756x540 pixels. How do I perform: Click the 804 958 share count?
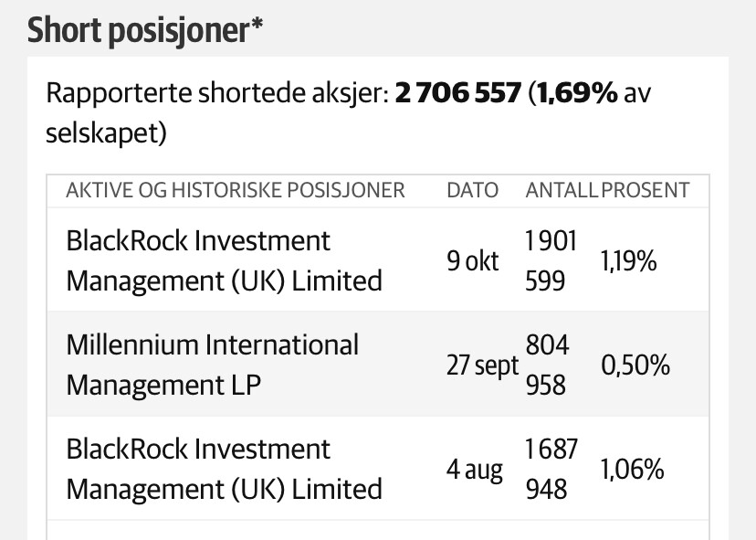tap(547, 365)
